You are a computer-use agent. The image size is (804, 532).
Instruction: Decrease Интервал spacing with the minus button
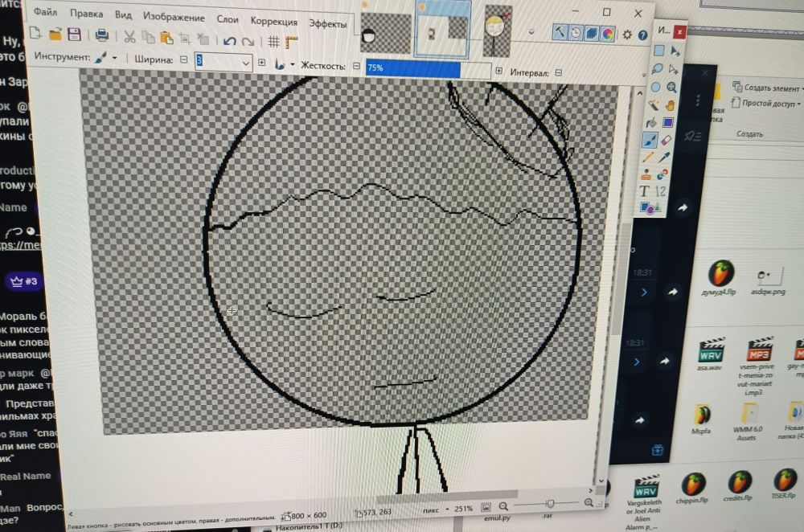pyautogui.click(x=559, y=73)
